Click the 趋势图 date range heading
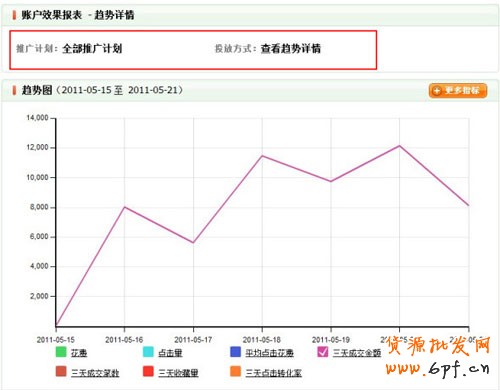Screen dimensions: 500x390 [x=102, y=90]
